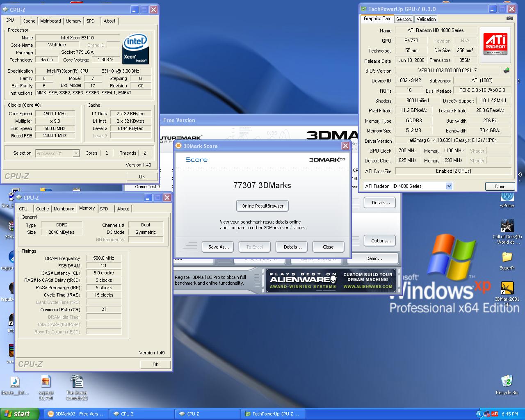Click Details button in 3DMark03 main window
The width and height of the screenshot is (525, 420).
coord(381,203)
